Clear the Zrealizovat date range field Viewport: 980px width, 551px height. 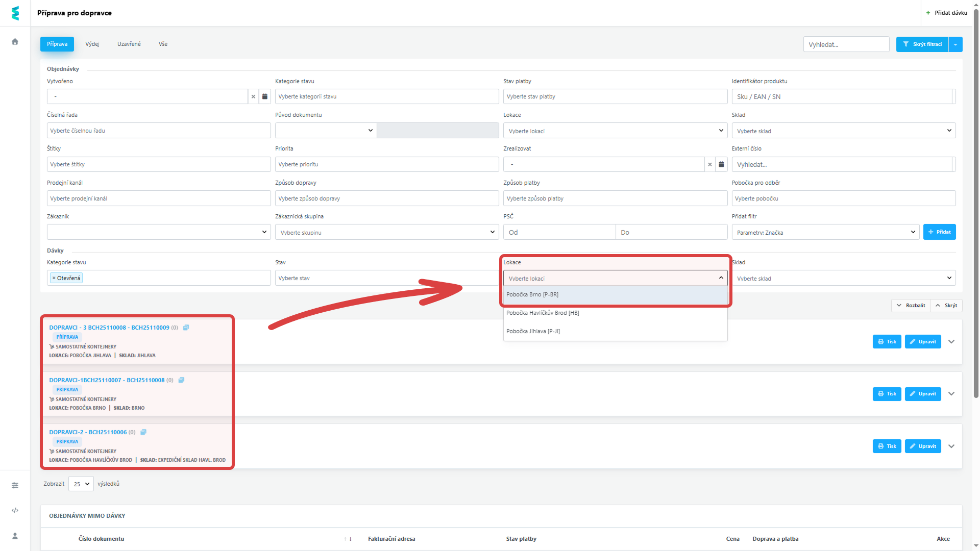point(709,164)
